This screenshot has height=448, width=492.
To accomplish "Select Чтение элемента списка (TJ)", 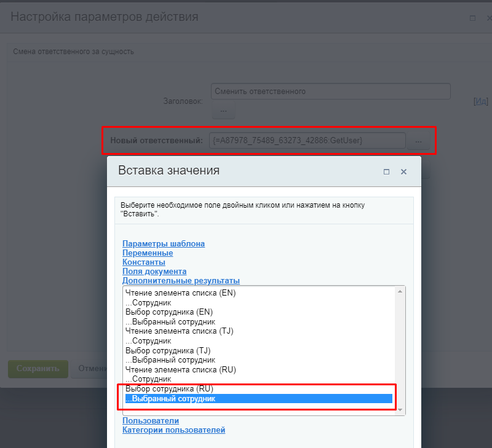I will (259, 331).
